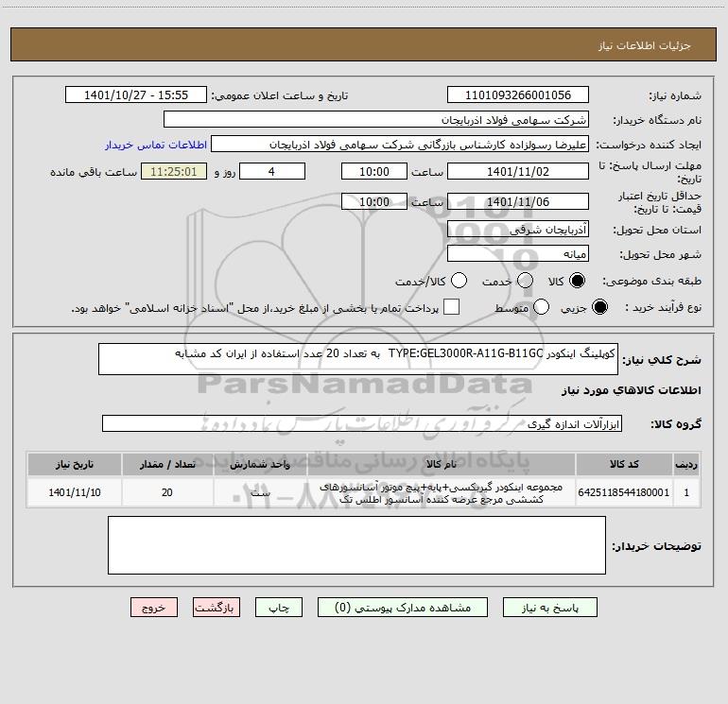Open buyer contact info link اطلاعات تماس خریدار
Image resolution: width=728 pixels, height=704 pixels.
(x=156, y=145)
